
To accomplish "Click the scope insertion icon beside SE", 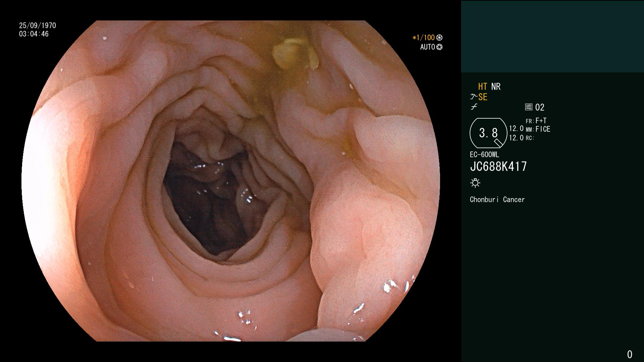I will [x=474, y=97].
